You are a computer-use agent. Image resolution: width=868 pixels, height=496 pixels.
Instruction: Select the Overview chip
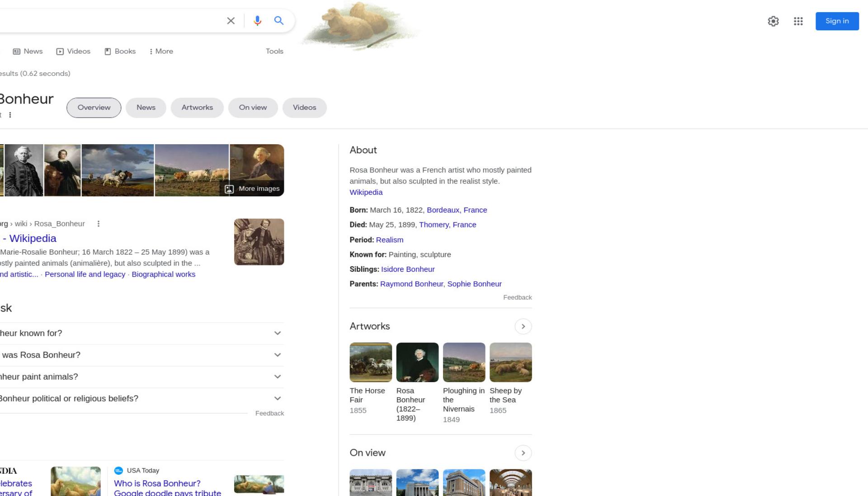point(94,108)
